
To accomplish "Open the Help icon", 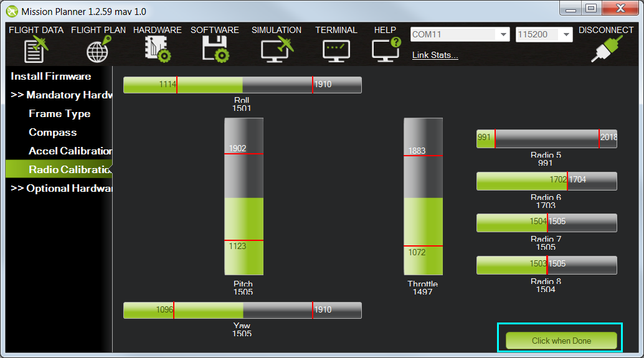I will pyautogui.click(x=385, y=50).
